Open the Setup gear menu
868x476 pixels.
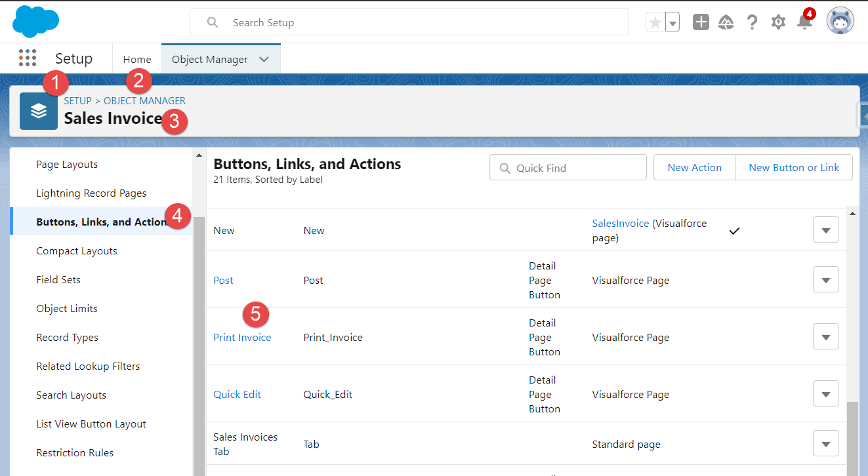(x=779, y=22)
